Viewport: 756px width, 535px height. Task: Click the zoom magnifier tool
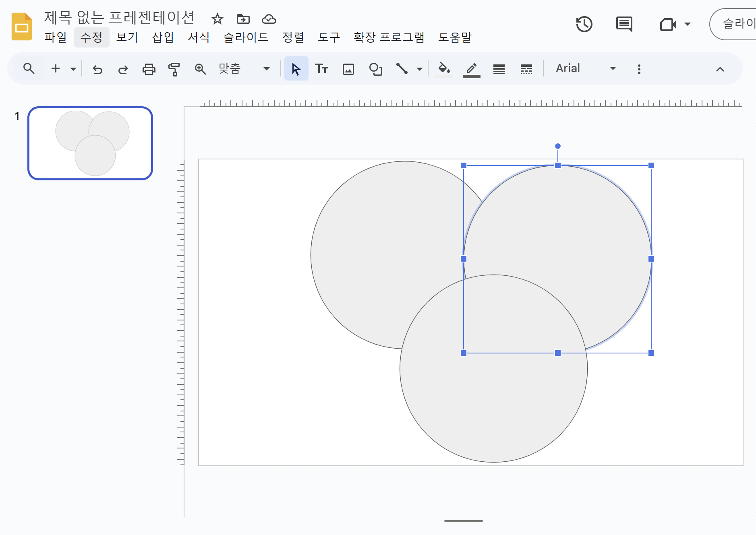pyautogui.click(x=200, y=69)
